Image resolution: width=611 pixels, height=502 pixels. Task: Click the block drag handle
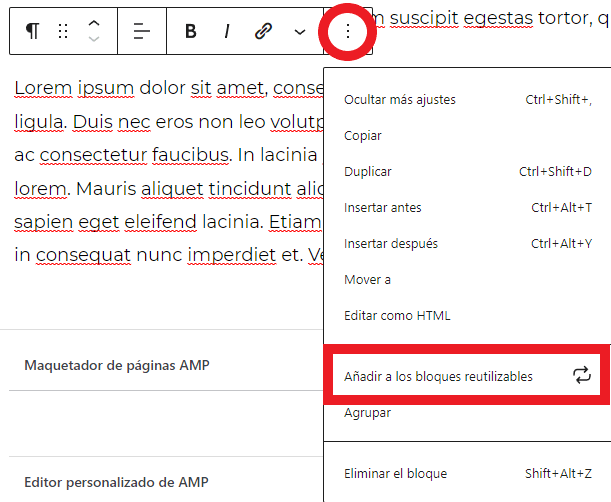[63, 31]
